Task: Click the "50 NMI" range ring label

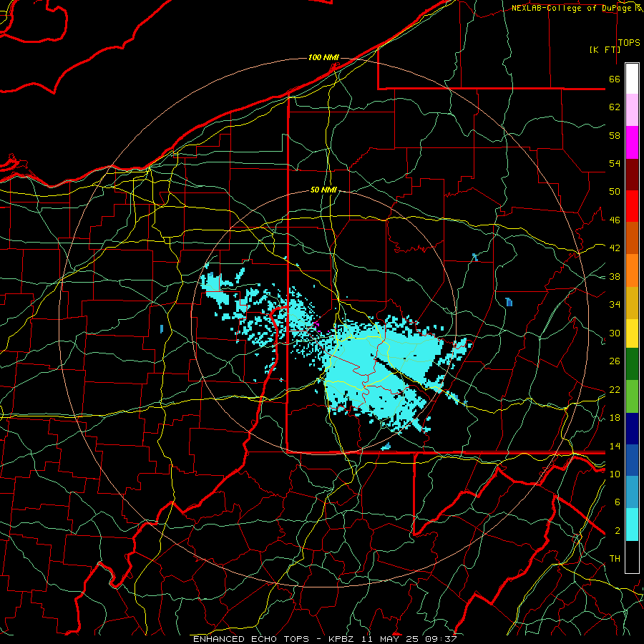Action: [x=323, y=190]
